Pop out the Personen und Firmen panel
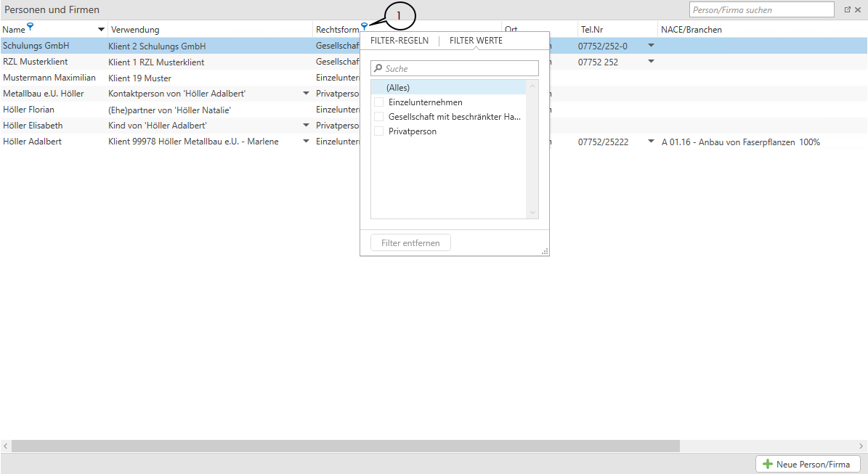Screen dimensions: 868x474 coord(847,10)
